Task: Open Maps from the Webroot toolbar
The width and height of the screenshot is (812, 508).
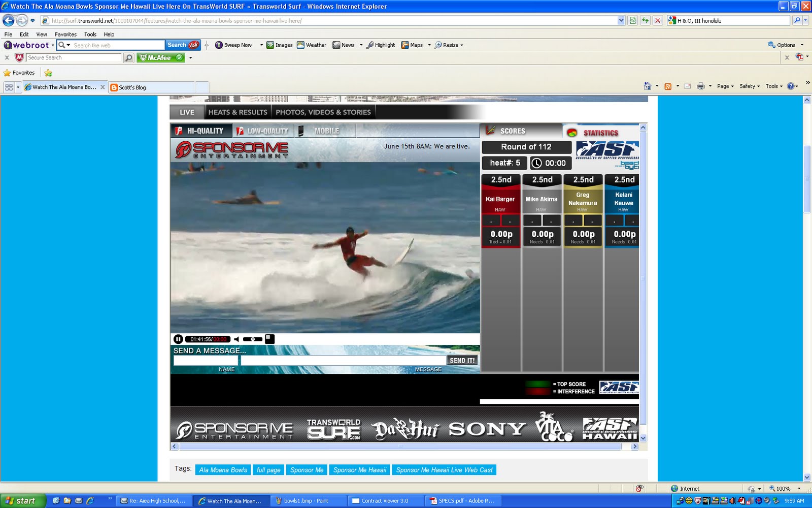Action: pos(412,45)
